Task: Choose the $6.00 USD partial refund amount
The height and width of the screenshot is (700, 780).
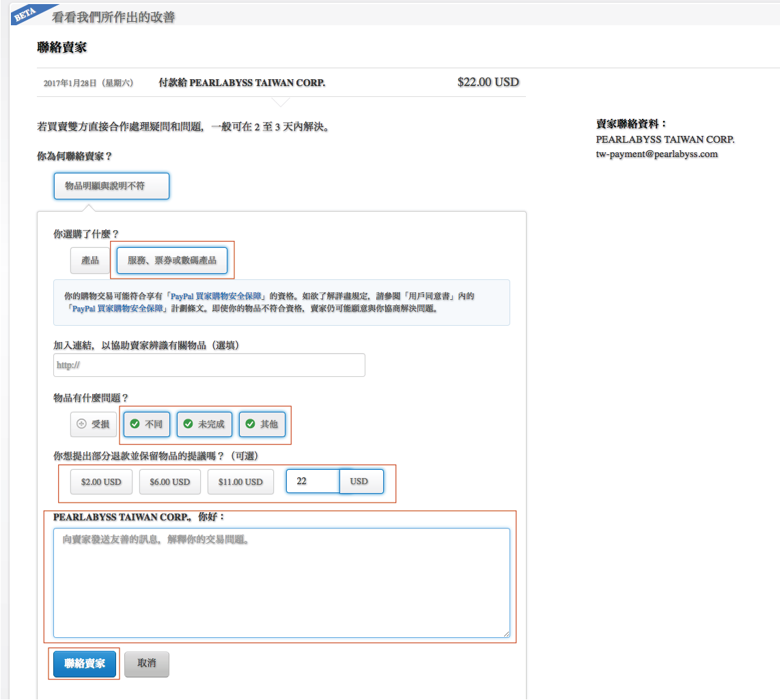Action: pyautogui.click(x=169, y=481)
